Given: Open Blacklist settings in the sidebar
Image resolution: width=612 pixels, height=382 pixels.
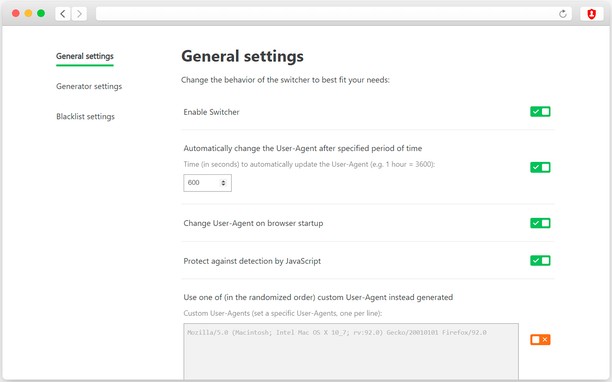Looking at the screenshot, I should point(85,117).
